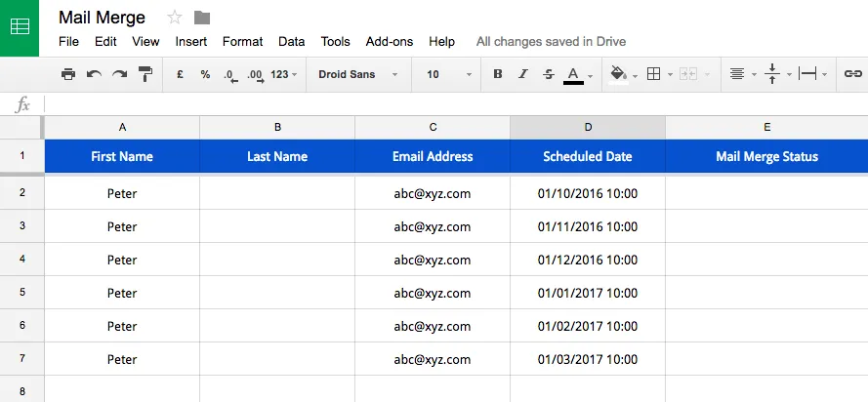Open the horizontal align dropdown arrow
Screen dimensions: 868x402
pos(754,75)
